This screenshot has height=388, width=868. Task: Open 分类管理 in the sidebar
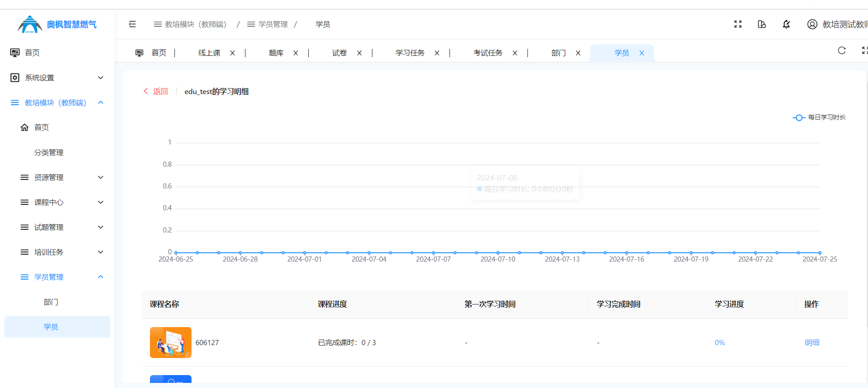click(x=49, y=152)
